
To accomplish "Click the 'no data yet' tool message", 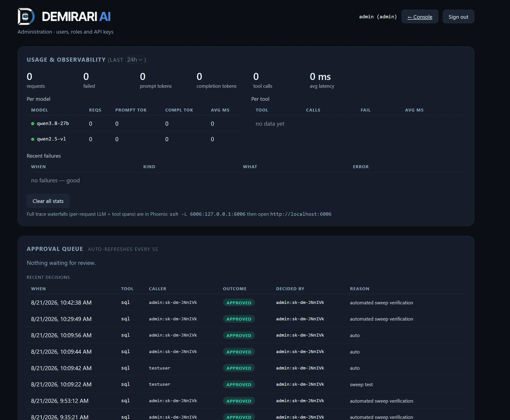I will coord(270,124).
